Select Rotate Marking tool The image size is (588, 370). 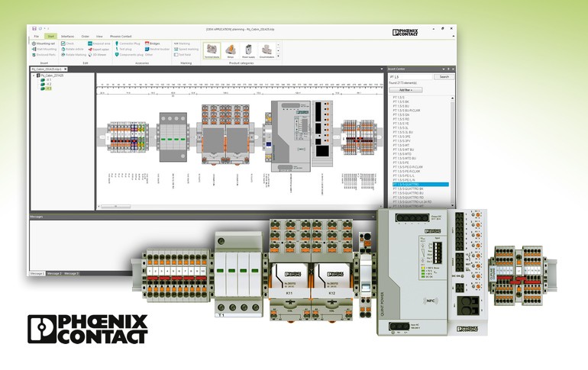pos(73,55)
